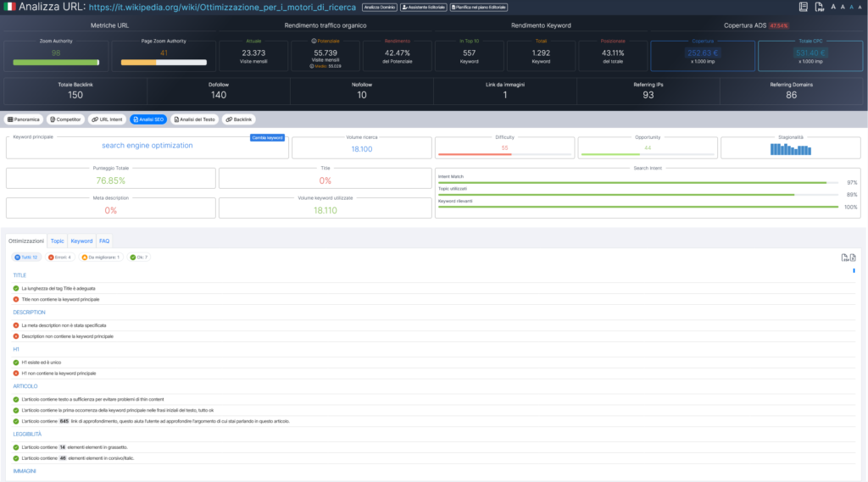Click the Dofollow value 140
Image resolution: width=868 pixels, height=482 pixels.
click(x=219, y=95)
